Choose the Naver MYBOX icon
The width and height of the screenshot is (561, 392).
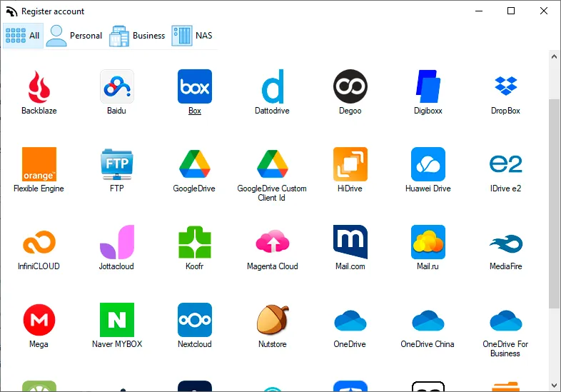(117, 320)
